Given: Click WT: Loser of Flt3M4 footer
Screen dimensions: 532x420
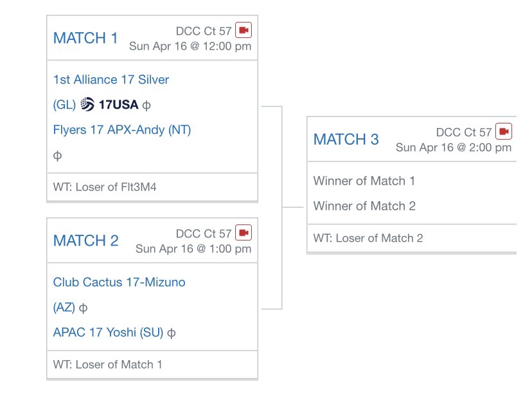Looking at the screenshot, I should click(x=152, y=187).
